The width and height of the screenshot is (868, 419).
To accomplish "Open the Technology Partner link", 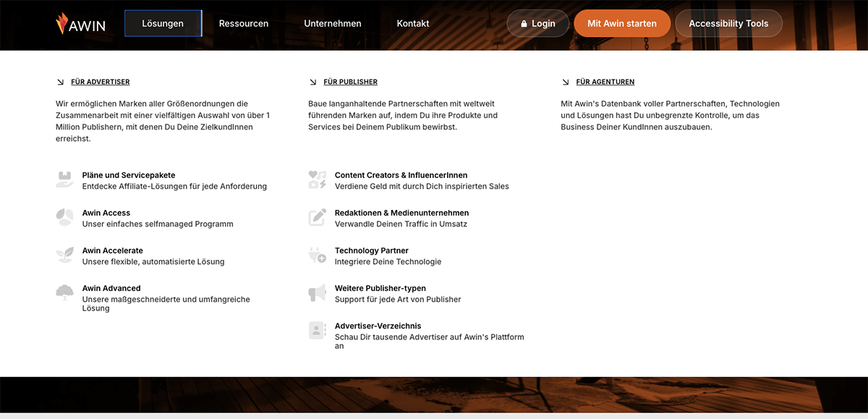I will tap(372, 250).
